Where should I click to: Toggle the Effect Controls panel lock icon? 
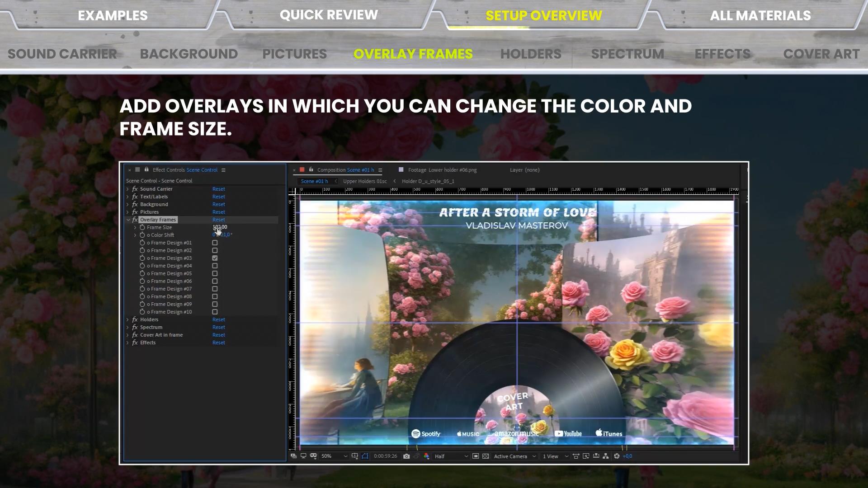click(x=146, y=170)
